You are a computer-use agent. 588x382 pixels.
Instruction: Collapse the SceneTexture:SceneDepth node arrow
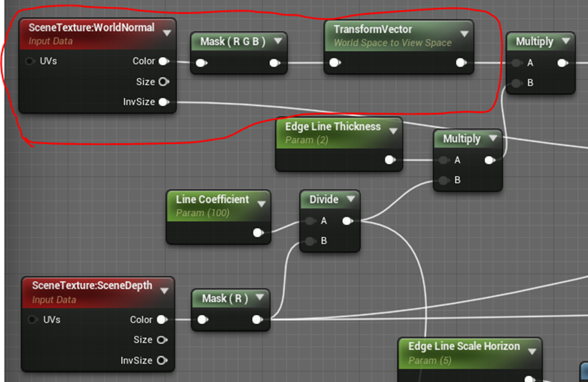pyautogui.click(x=164, y=291)
